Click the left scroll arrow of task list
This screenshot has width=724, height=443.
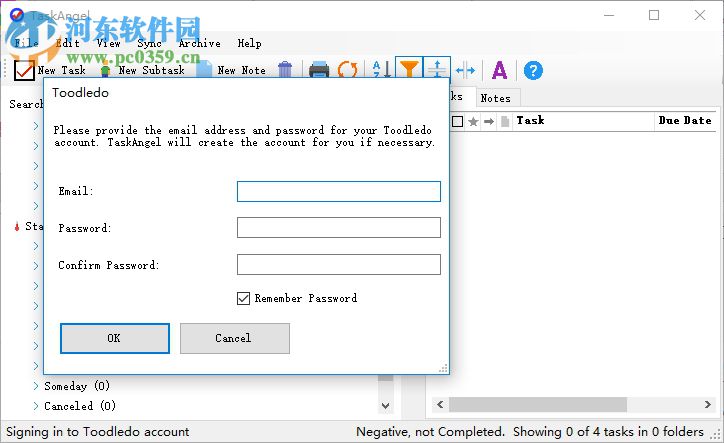pyautogui.click(x=440, y=405)
